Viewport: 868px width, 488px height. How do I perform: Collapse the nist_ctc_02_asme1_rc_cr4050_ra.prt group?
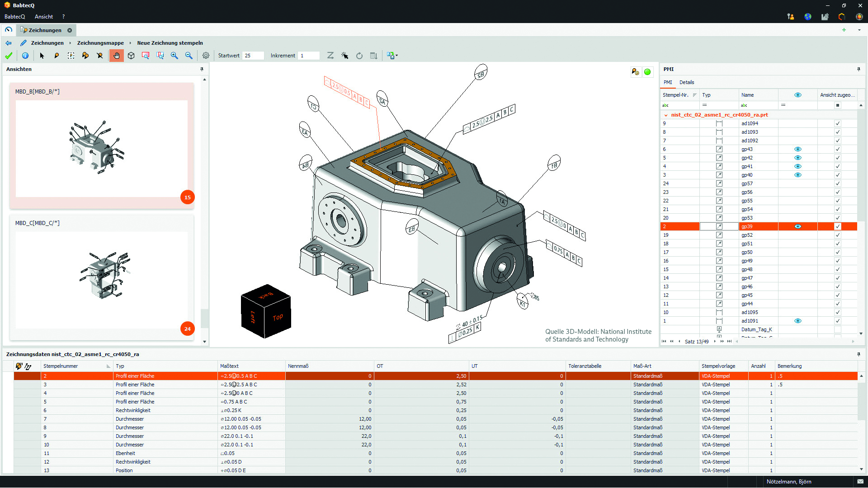pyautogui.click(x=665, y=115)
